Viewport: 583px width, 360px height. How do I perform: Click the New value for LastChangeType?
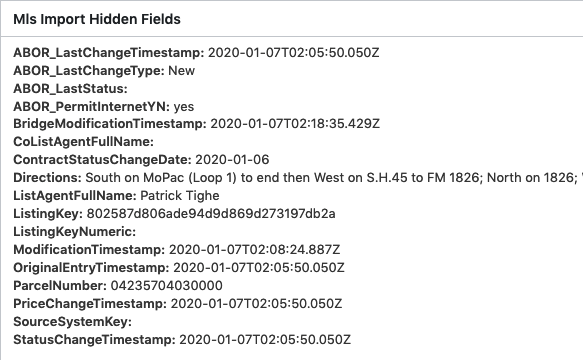[181, 71]
